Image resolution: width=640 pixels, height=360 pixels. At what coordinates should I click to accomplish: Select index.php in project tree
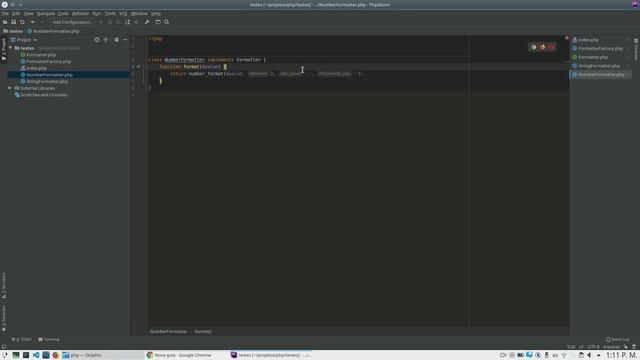point(36,68)
